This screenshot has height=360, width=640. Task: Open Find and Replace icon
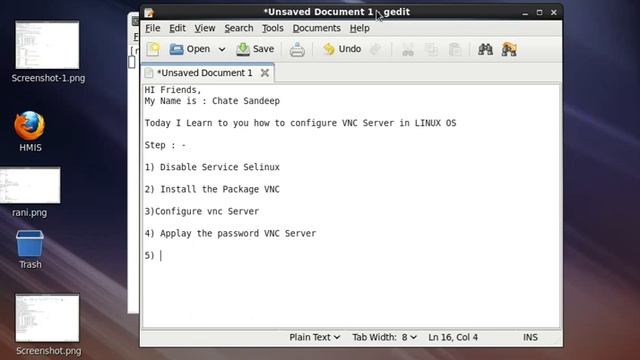coord(509,49)
